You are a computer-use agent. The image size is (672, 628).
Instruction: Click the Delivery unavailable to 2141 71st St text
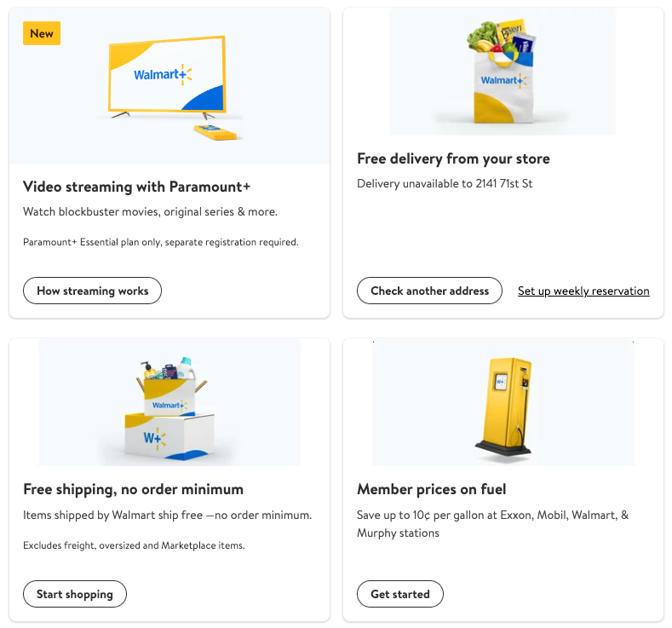pos(445,183)
